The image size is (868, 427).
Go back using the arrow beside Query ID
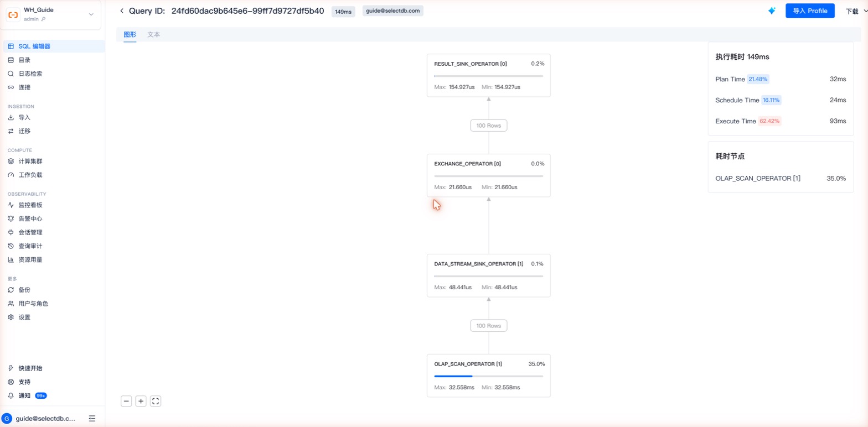pyautogui.click(x=122, y=11)
